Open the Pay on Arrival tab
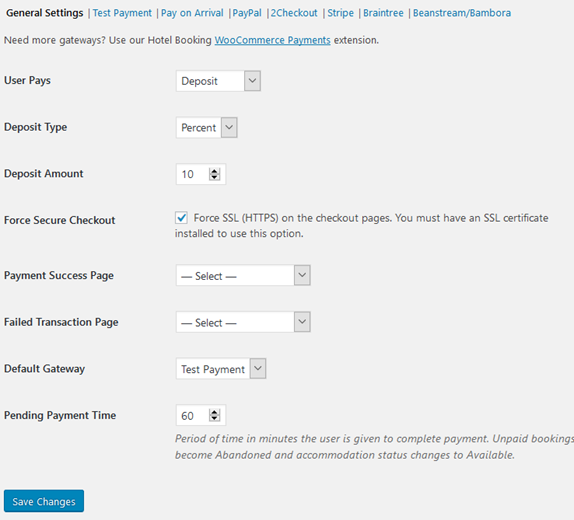 [x=192, y=13]
